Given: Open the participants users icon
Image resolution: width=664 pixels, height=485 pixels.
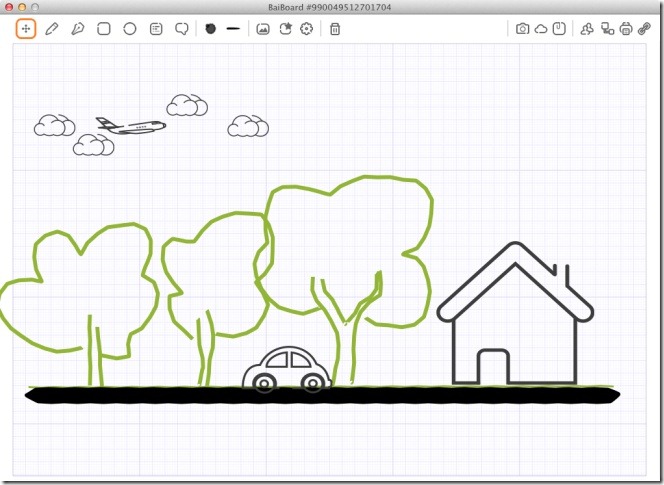Looking at the screenshot, I should coord(587,29).
